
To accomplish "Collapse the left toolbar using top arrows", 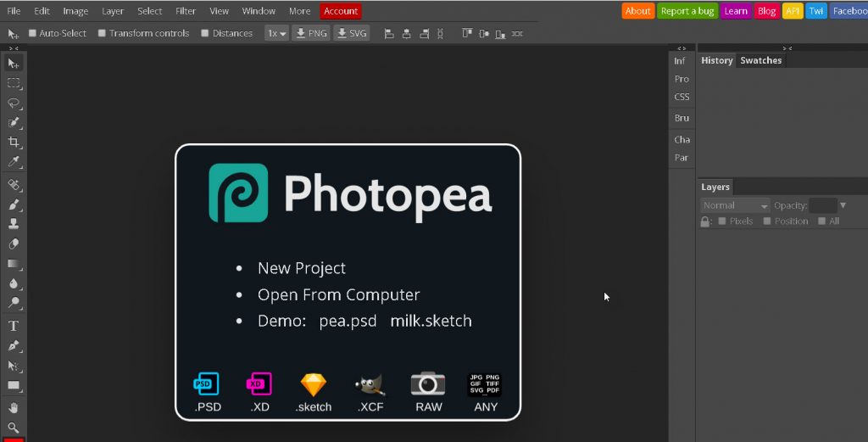I will coord(14,48).
